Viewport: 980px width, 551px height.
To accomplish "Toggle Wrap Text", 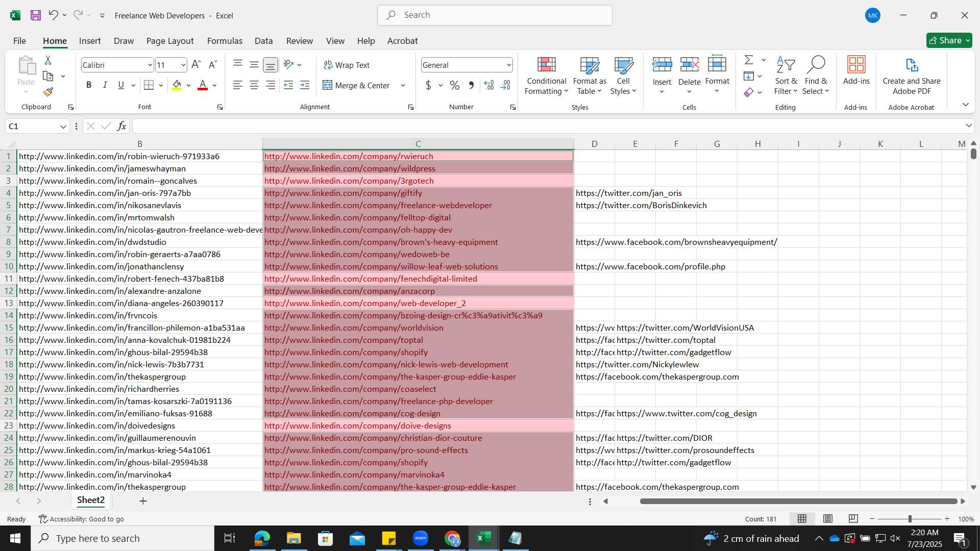I will (x=347, y=65).
